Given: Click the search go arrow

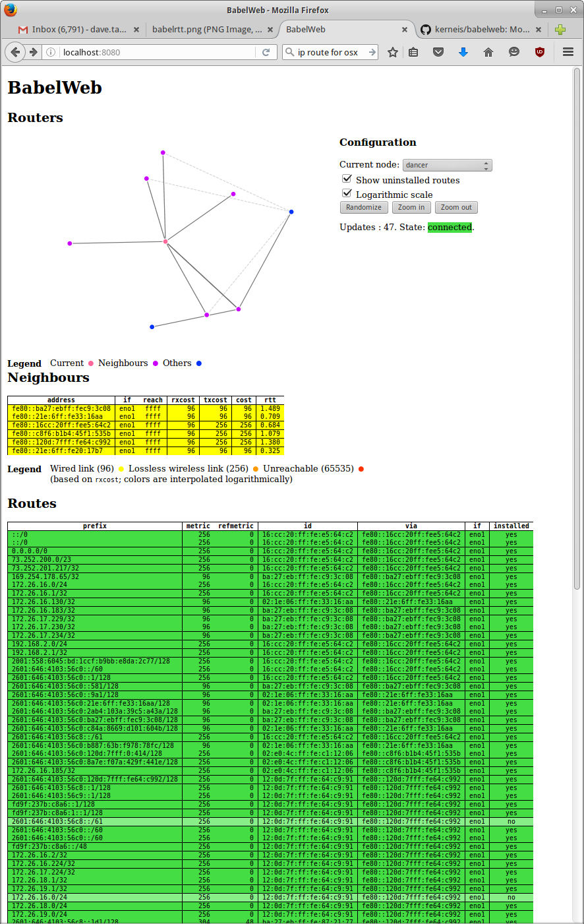Looking at the screenshot, I should click(372, 52).
